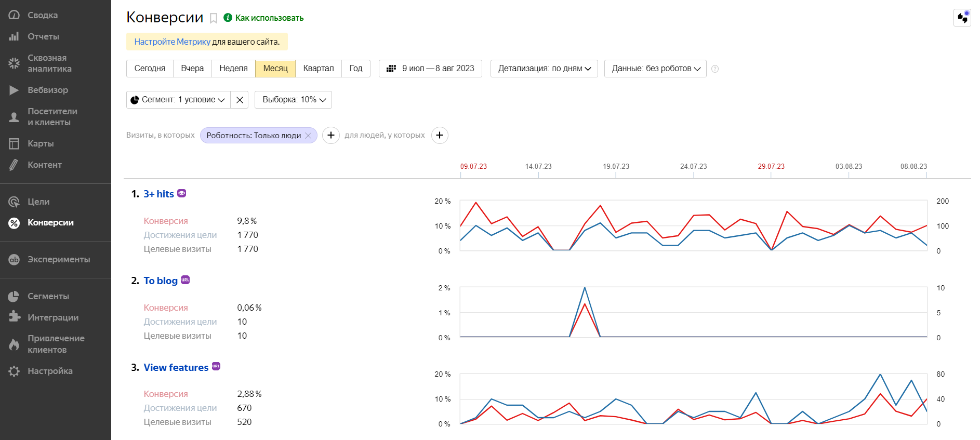Viewport: 980px width, 440px height.
Task: Click the 670 goal completions value
Action: coord(244,408)
